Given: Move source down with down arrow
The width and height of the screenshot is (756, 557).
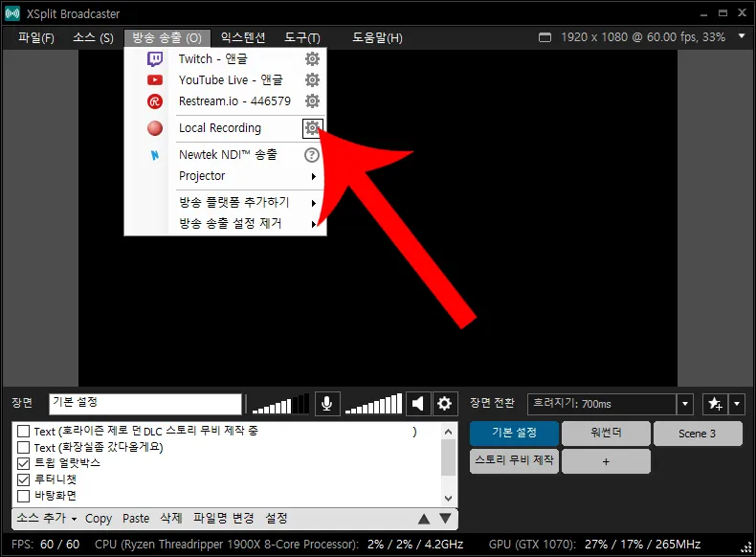Looking at the screenshot, I should point(446,519).
